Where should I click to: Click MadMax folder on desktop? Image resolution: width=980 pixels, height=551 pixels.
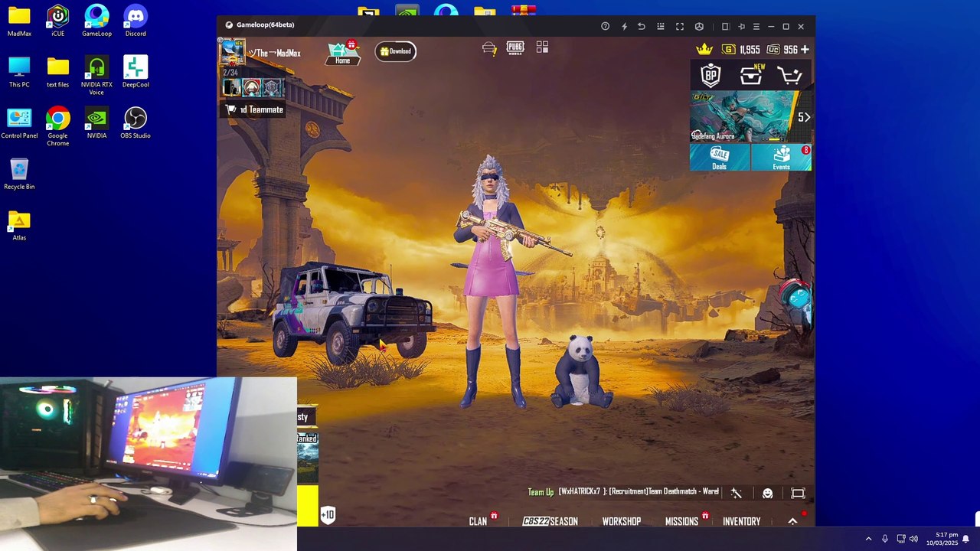19,21
